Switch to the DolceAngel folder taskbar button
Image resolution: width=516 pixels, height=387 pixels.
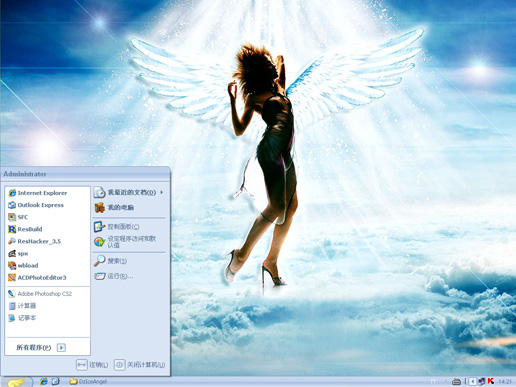coord(88,382)
